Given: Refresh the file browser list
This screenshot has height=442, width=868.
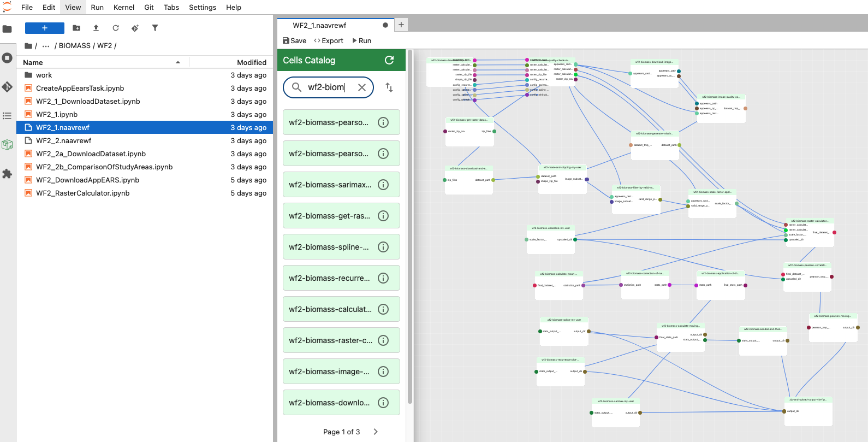Looking at the screenshot, I should point(116,28).
